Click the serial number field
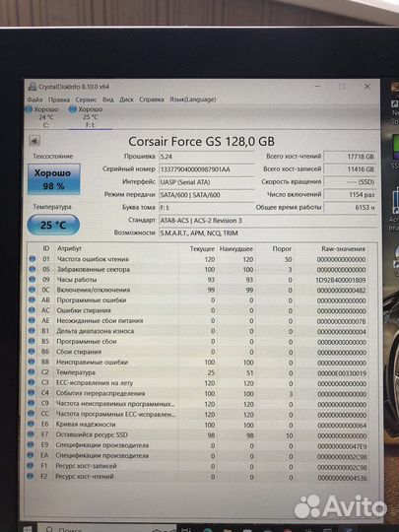The height and width of the screenshot is (532, 399). pos(206,169)
